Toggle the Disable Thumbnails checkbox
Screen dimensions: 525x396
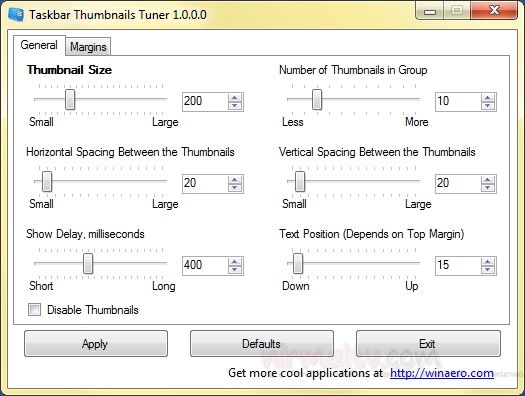click(x=34, y=310)
